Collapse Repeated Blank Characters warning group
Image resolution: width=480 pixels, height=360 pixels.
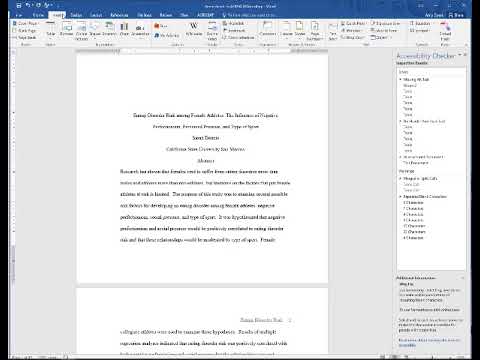(400, 196)
